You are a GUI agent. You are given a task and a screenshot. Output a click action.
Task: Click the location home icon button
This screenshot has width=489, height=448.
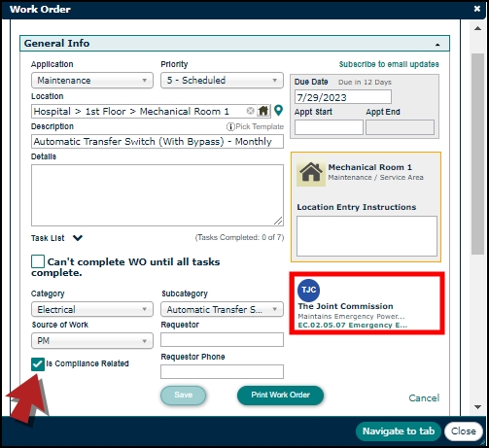click(x=263, y=111)
